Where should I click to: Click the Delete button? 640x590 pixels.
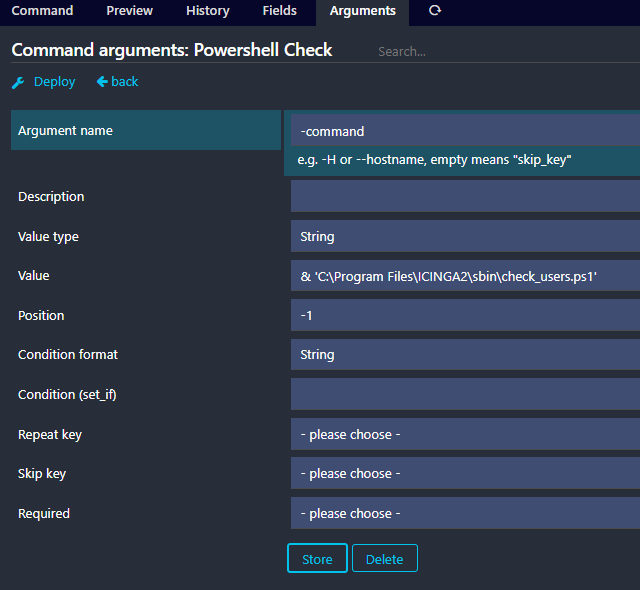tap(384, 559)
